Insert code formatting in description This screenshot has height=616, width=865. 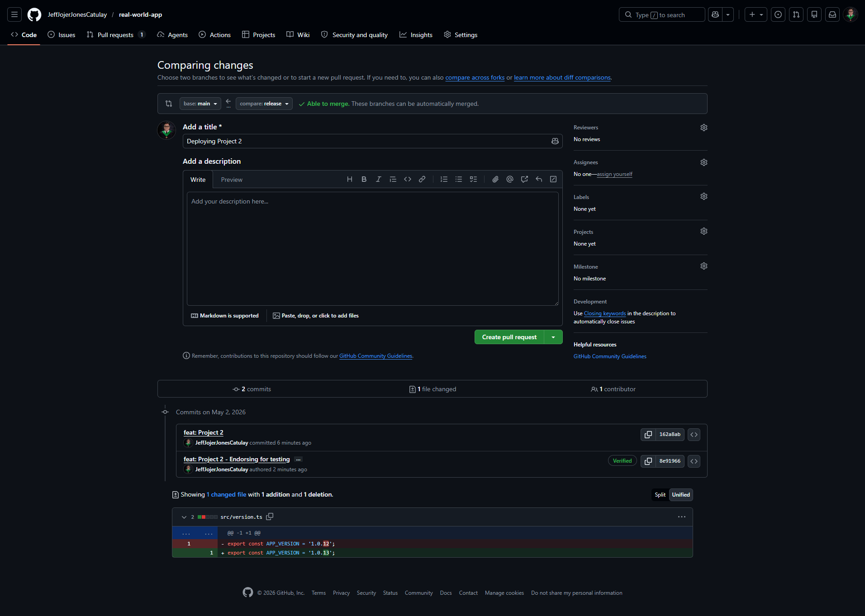(408, 180)
